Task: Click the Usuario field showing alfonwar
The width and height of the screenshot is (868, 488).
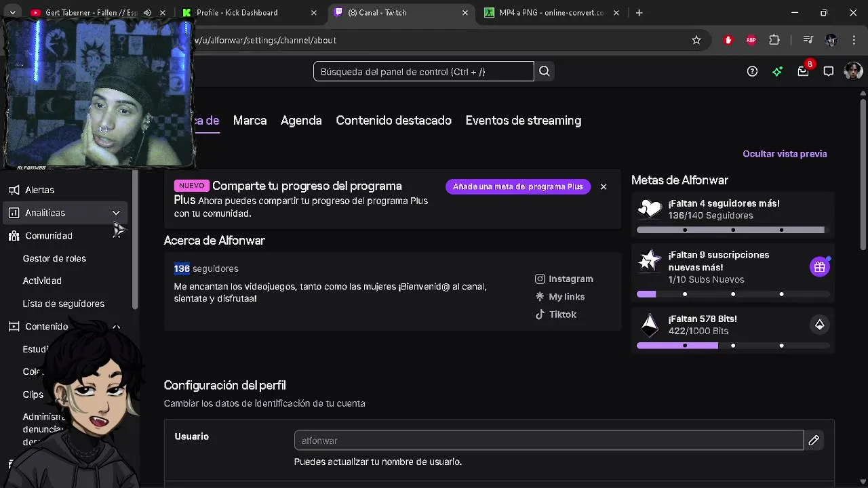Action: click(549, 441)
